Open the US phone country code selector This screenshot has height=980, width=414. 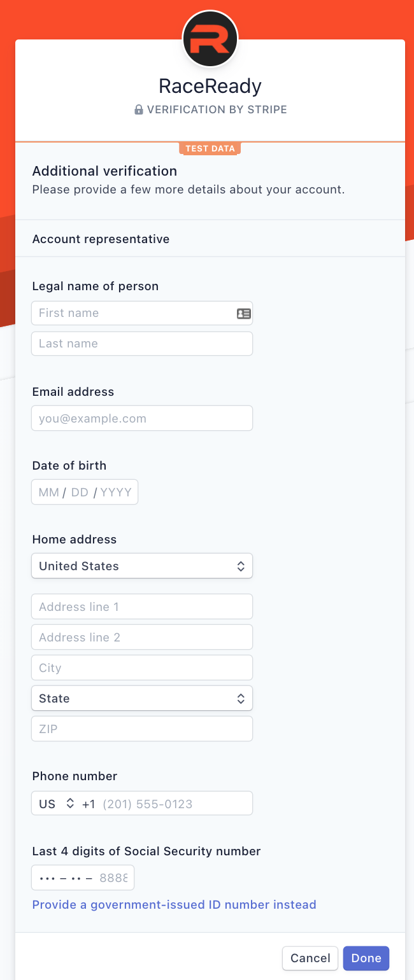point(56,804)
